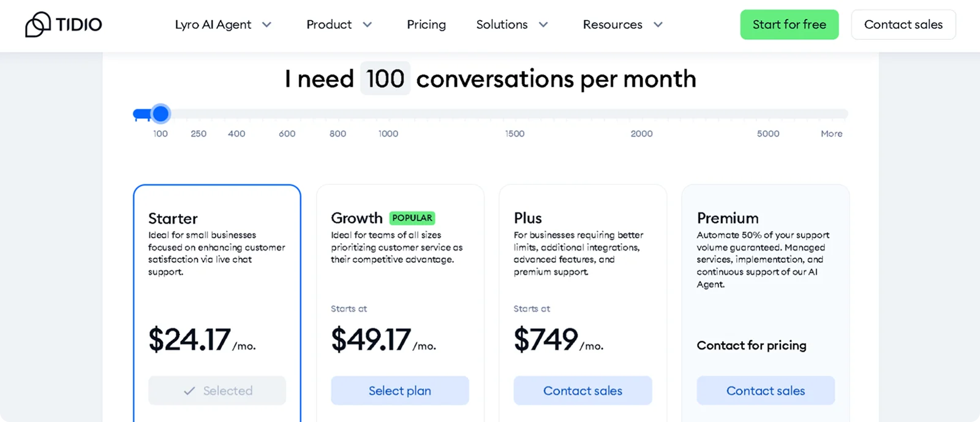
Task: Click the Tidio logo icon
Action: (x=38, y=23)
